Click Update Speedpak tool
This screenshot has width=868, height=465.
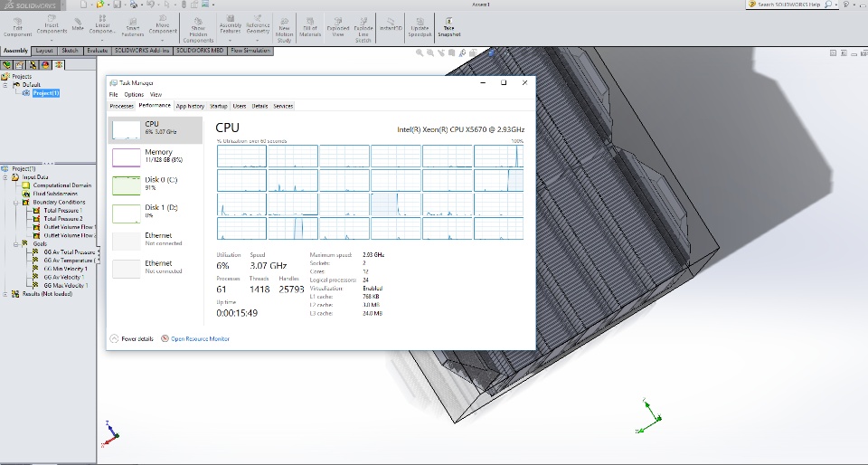(x=420, y=28)
